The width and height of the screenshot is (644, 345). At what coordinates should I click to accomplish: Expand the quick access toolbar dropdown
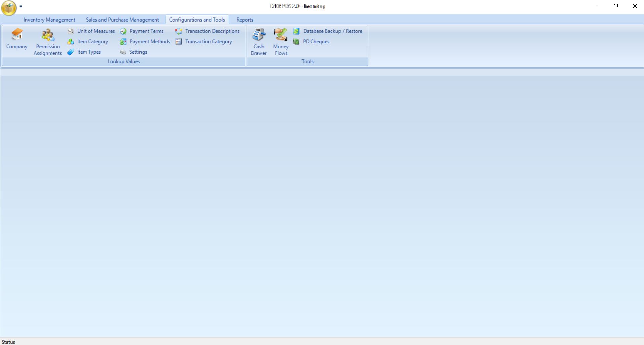[21, 6]
